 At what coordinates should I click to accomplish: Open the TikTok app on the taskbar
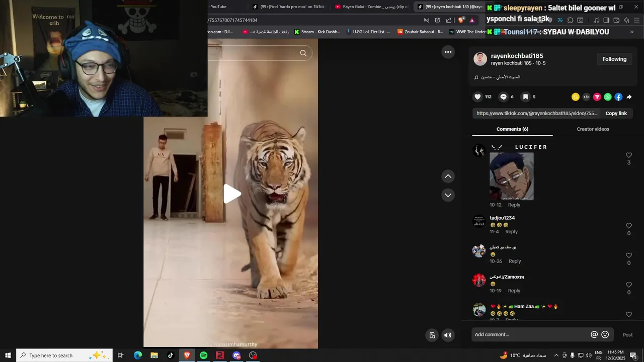[171, 355]
